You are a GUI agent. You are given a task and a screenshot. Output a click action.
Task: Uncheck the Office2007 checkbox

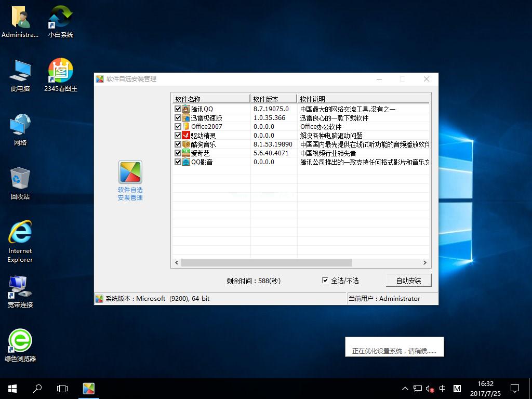tap(178, 126)
